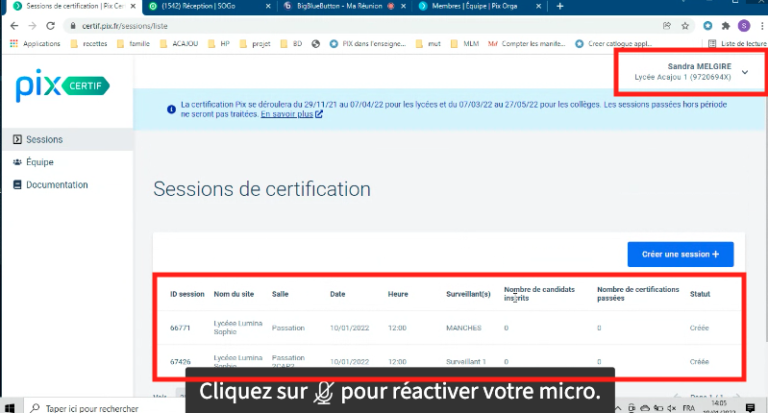Open the Compter les manife... bookmark
Image resolution: width=768 pixels, height=413 pixels.
(527, 44)
